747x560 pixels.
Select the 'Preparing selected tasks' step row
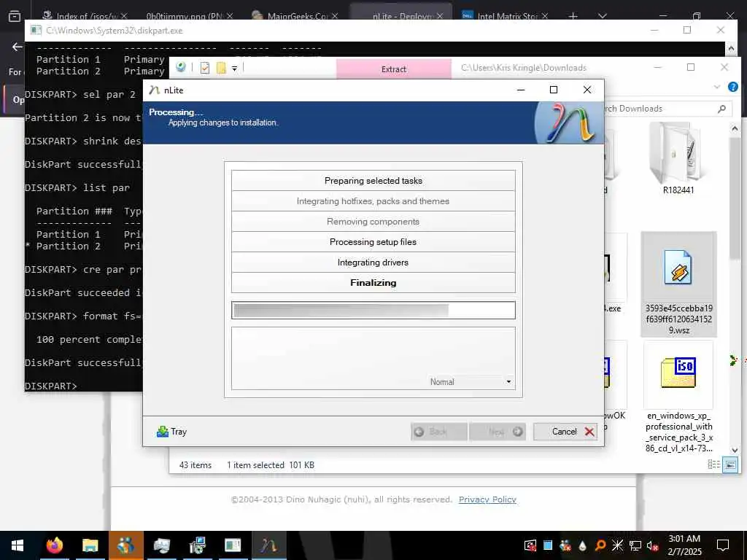(x=373, y=181)
